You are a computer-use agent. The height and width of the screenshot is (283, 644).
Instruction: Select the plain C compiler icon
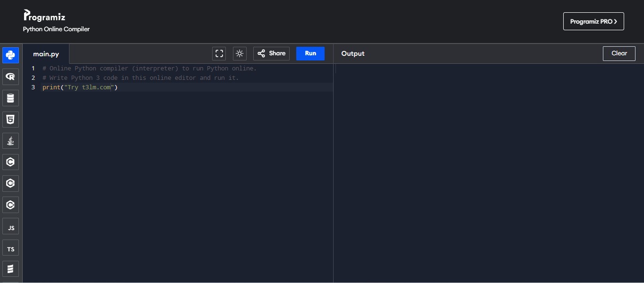pos(10,162)
